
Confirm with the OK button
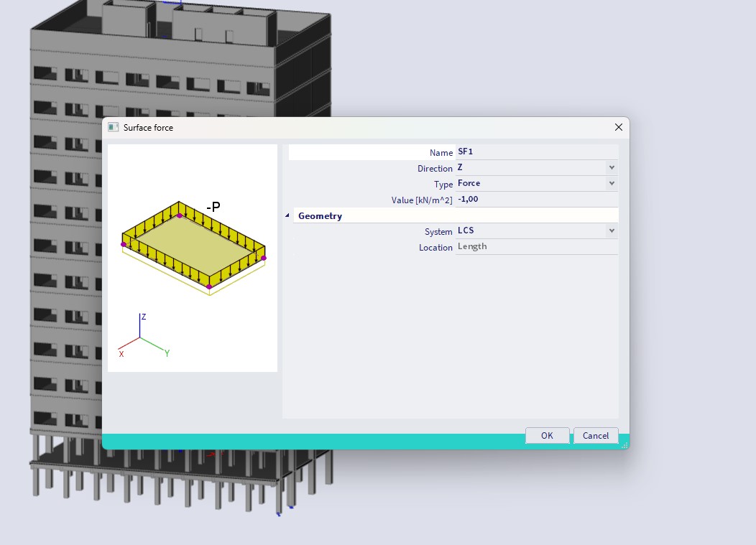(x=547, y=435)
